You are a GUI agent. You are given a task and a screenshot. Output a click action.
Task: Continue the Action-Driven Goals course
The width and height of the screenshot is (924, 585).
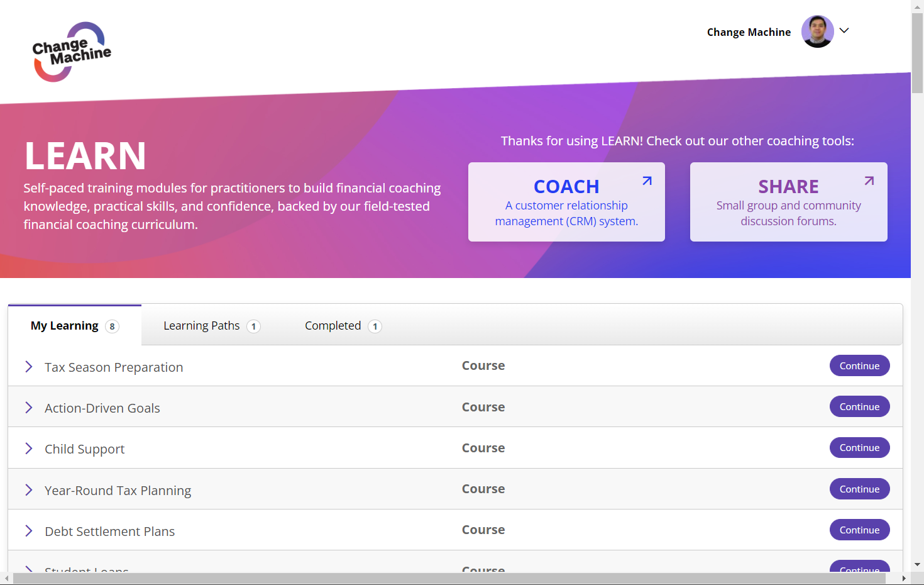tap(859, 407)
